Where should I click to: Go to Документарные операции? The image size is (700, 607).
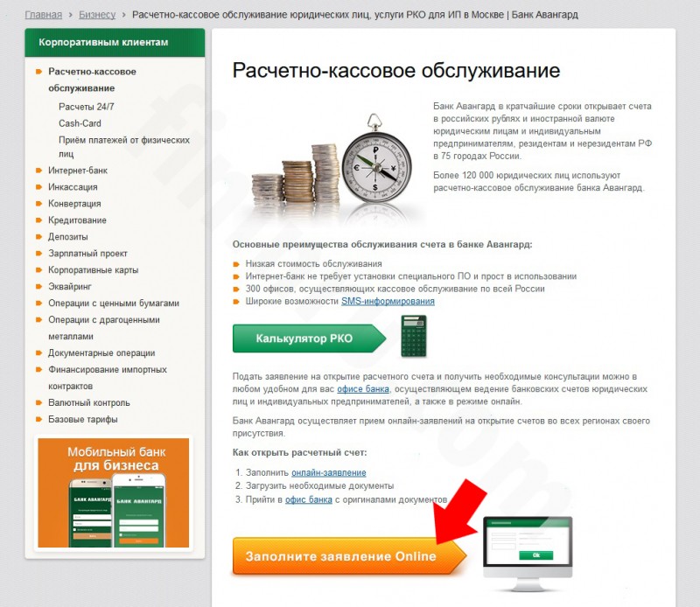pyautogui.click(x=101, y=353)
